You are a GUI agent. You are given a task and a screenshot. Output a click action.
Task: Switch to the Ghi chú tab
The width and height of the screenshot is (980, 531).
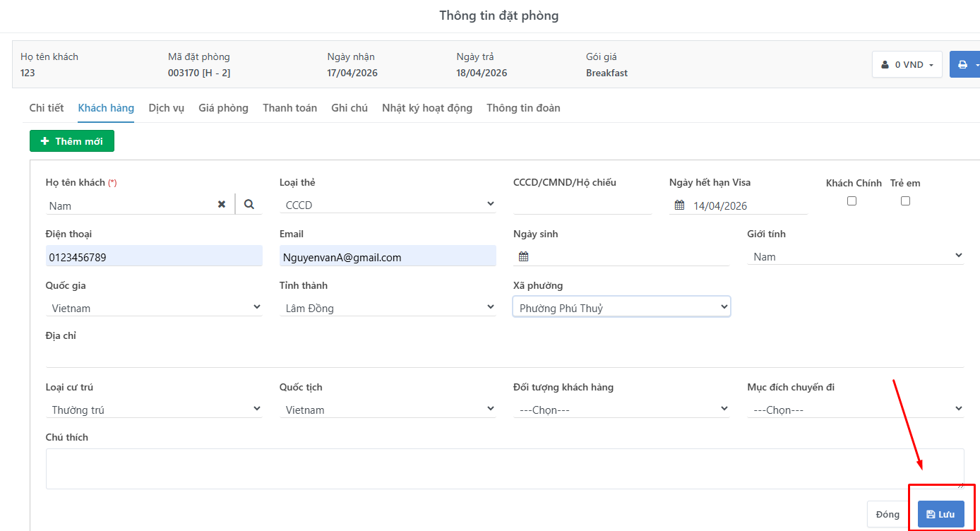[x=349, y=108]
